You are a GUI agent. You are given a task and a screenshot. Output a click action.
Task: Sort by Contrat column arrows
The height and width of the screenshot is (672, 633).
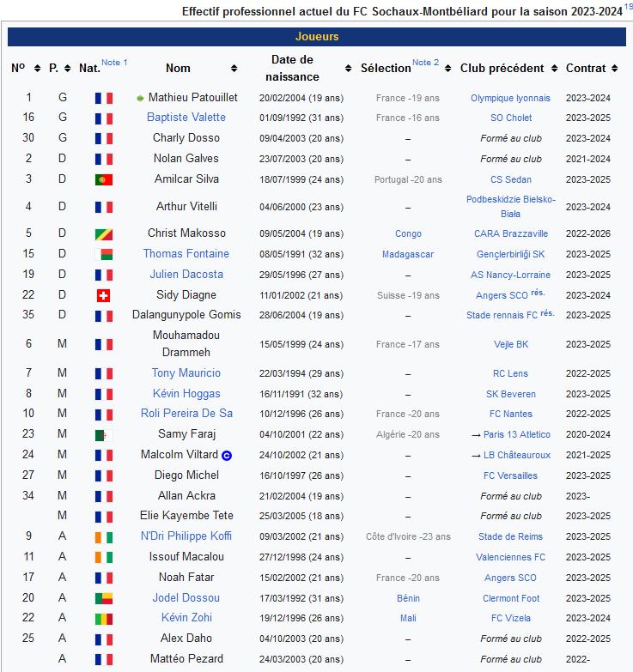(x=615, y=69)
